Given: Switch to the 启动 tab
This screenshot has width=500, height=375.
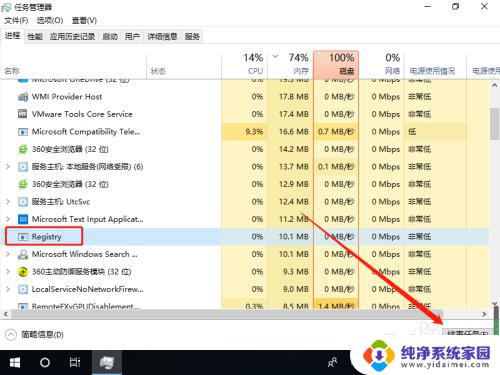Looking at the screenshot, I should pyautogui.click(x=110, y=36).
